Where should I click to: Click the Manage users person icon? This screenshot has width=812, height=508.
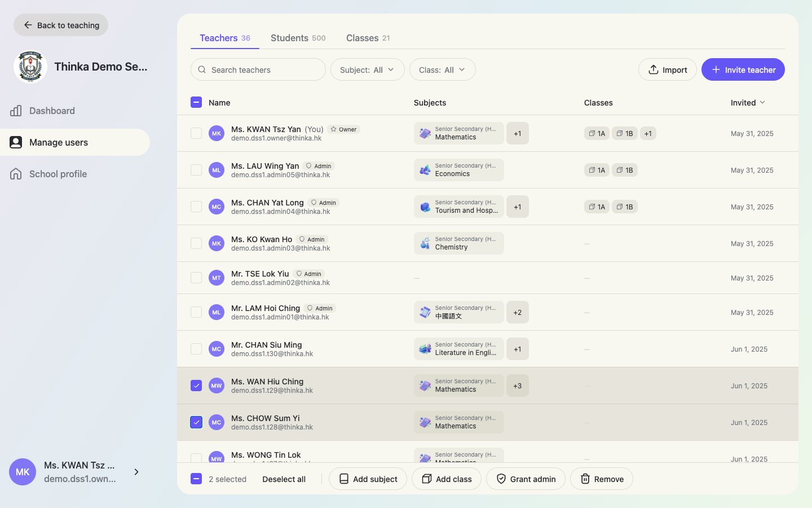click(x=16, y=142)
